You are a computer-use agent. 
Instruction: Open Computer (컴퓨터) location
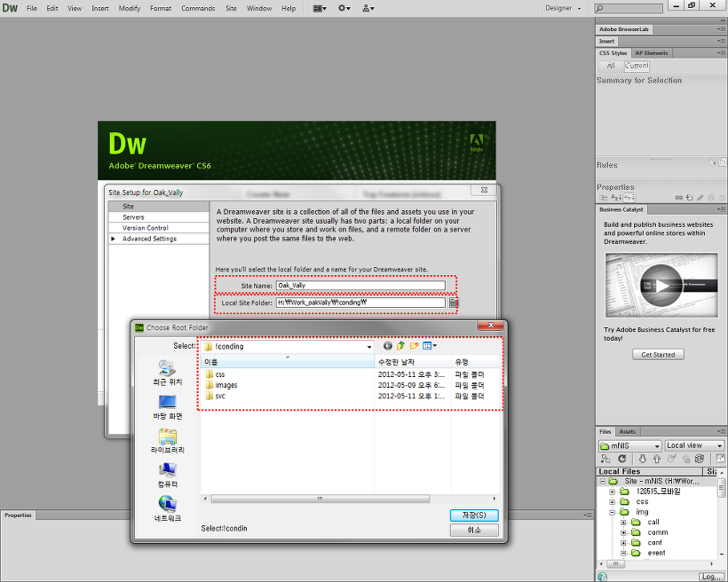(167, 476)
